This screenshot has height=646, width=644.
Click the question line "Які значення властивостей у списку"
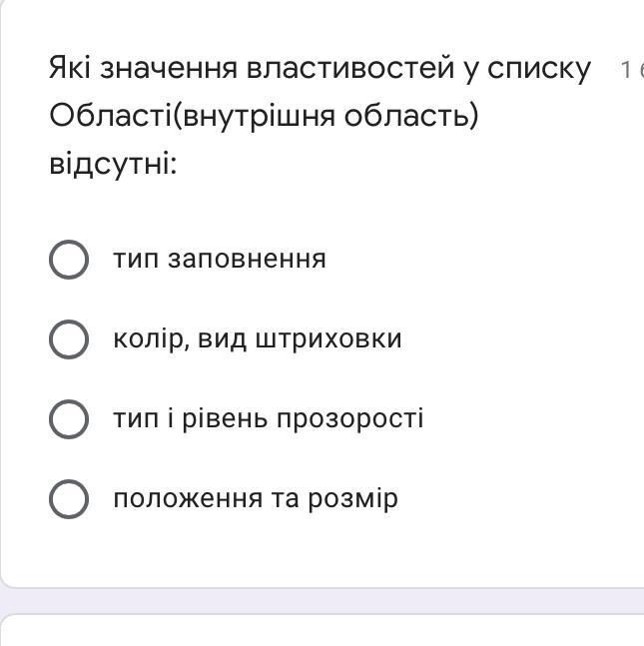320,69
